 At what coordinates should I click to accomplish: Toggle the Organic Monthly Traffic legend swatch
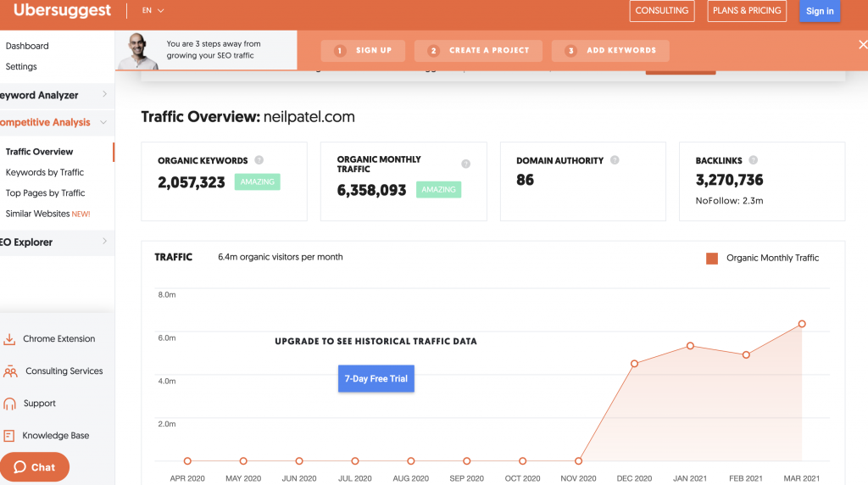click(x=712, y=258)
